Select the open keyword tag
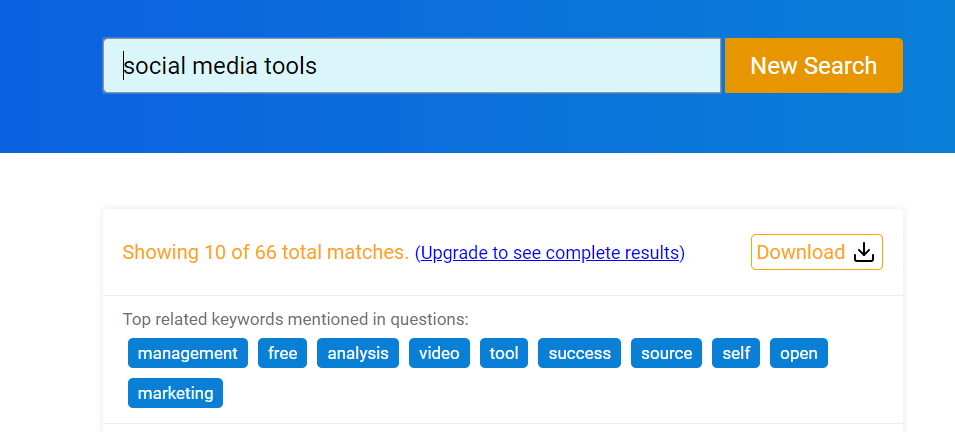 click(799, 353)
